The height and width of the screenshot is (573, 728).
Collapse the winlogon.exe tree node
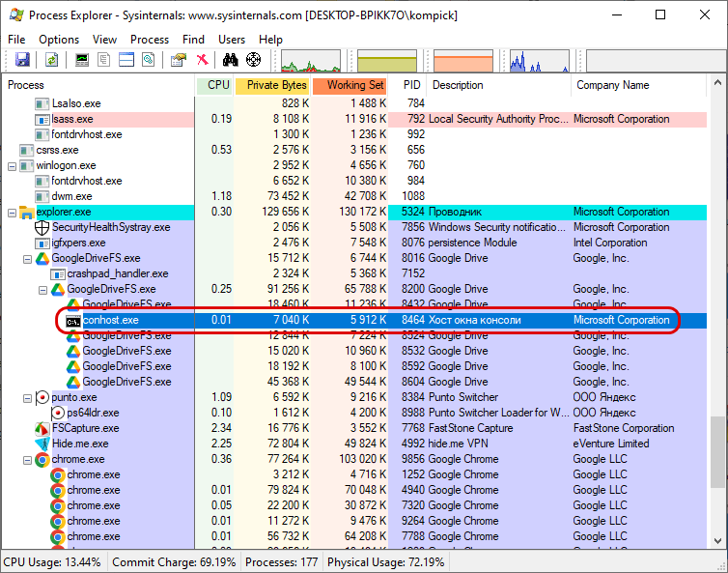[13, 166]
